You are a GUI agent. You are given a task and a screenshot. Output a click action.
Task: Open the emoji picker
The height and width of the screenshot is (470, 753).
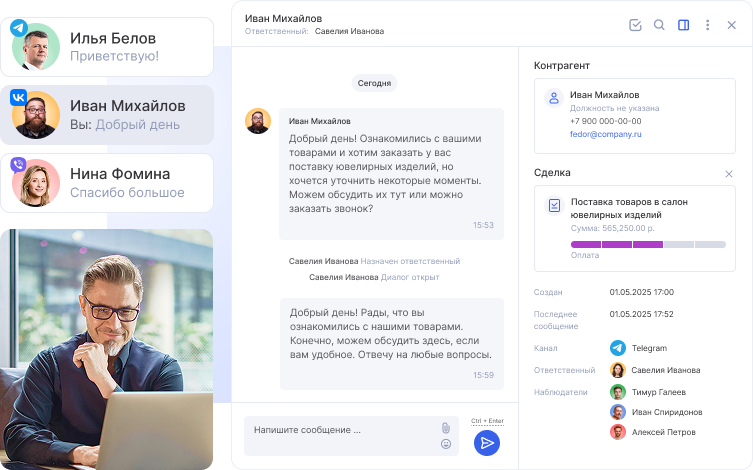[446, 444]
